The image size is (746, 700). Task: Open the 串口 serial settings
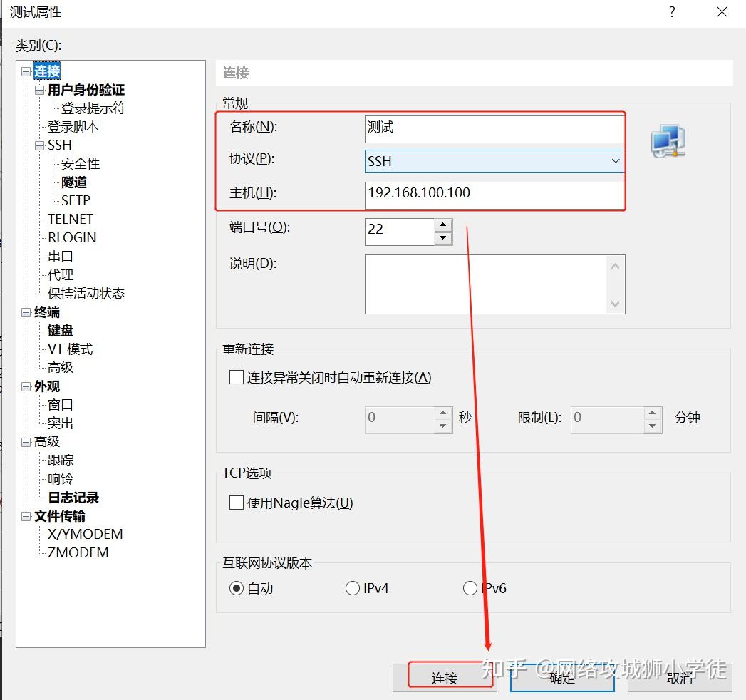click(60, 256)
